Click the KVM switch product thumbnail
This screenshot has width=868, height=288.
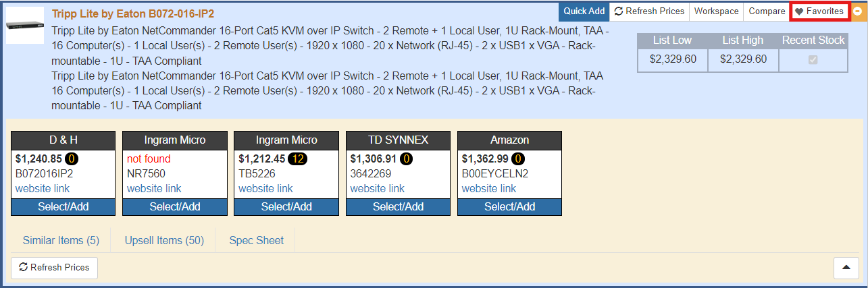coord(25,25)
